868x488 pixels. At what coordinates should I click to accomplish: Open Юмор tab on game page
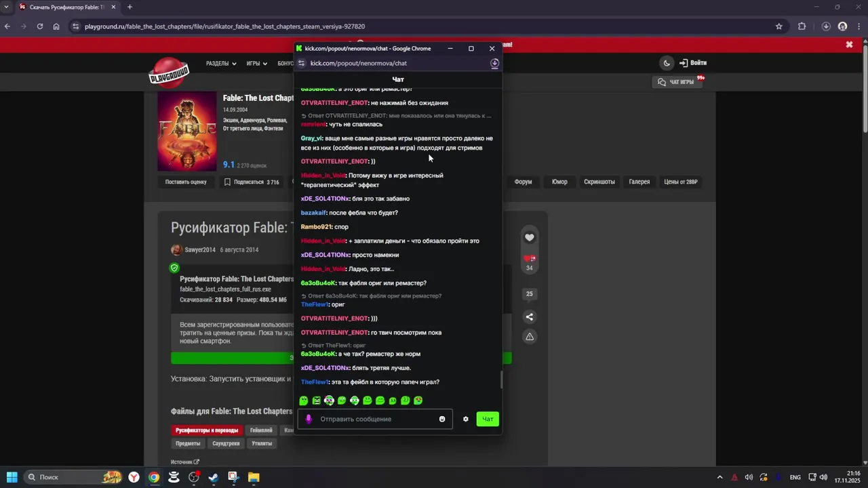[x=559, y=182]
